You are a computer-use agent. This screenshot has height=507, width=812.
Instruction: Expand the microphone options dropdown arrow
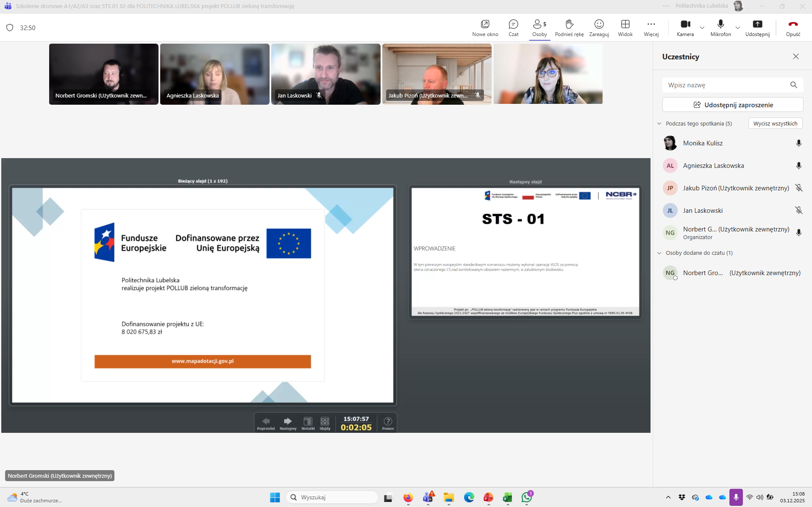[738, 28]
